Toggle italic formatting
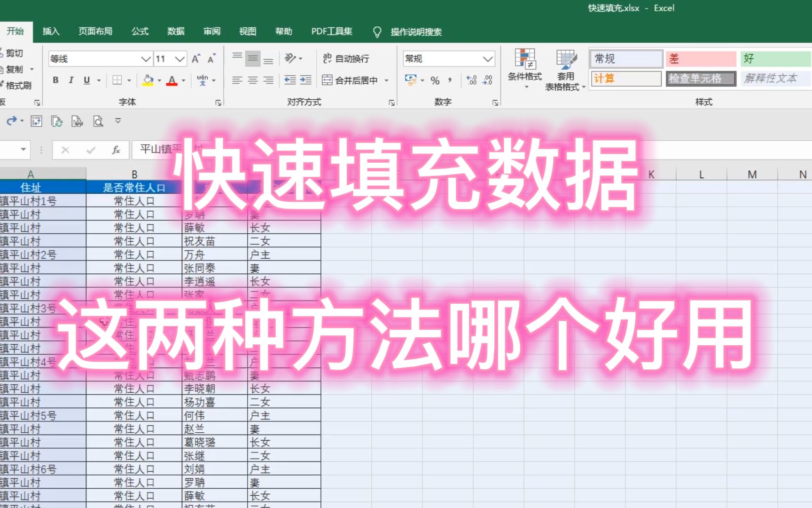 click(70, 80)
